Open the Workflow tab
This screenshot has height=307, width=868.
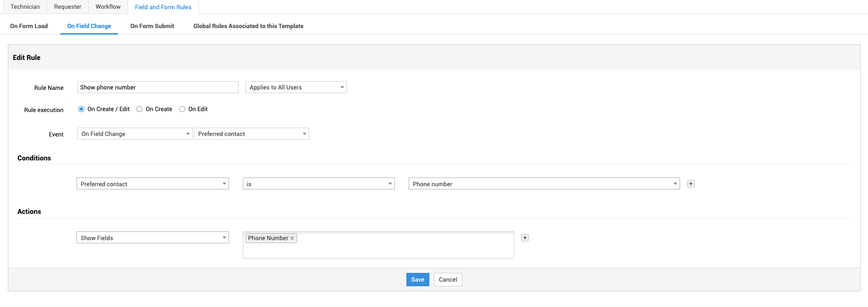tap(108, 7)
